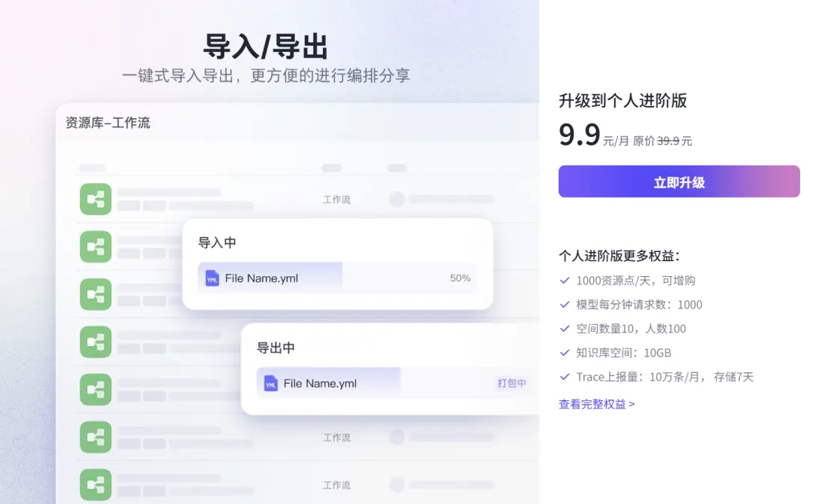Click the 打包中 export status label

[511, 384]
